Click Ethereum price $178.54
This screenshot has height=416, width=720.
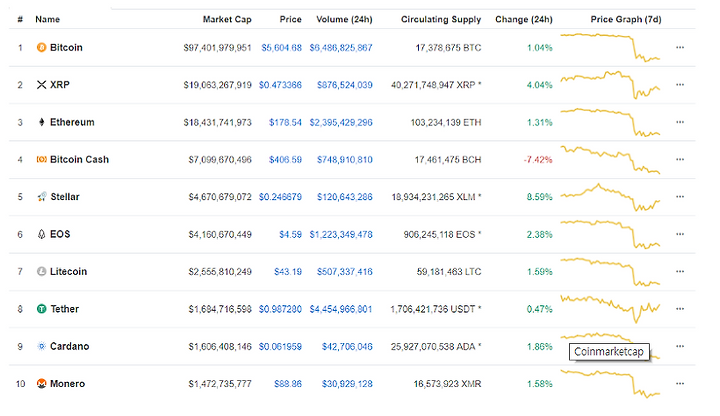click(285, 123)
